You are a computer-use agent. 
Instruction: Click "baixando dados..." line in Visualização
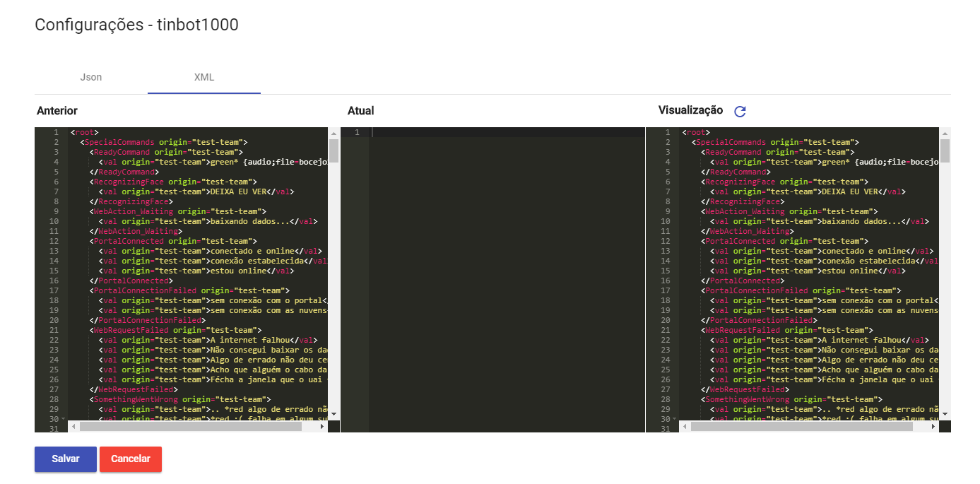pos(819,221)
